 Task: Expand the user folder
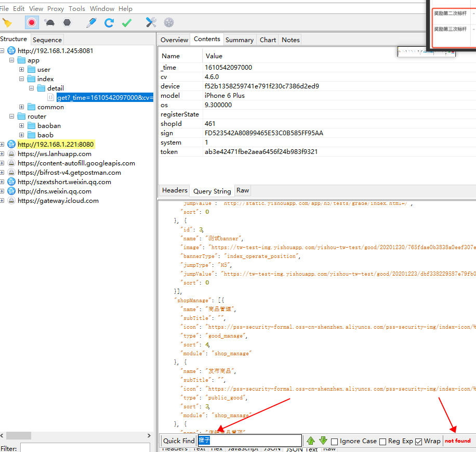(x=21, y=70)
